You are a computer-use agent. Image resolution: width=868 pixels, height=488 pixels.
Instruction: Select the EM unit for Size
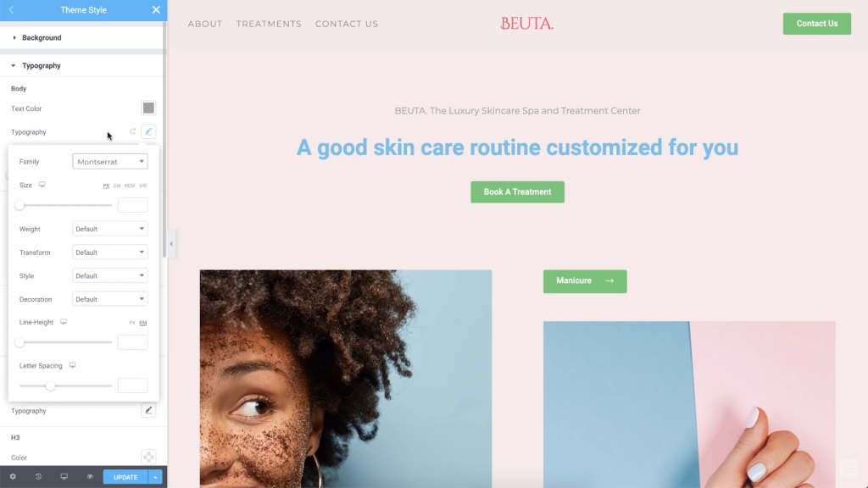tap(117, 186)
